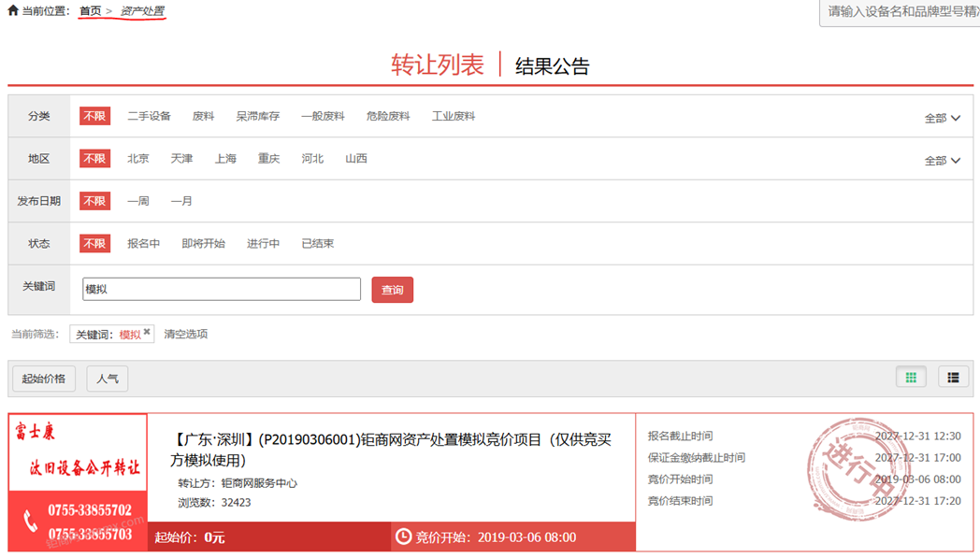Filter region by 河北
The height and width of the screenshot is (558, 980).
pos(312,159)
